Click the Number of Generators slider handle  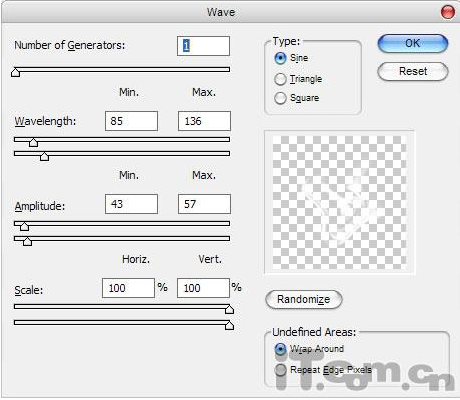pos(15,72)
